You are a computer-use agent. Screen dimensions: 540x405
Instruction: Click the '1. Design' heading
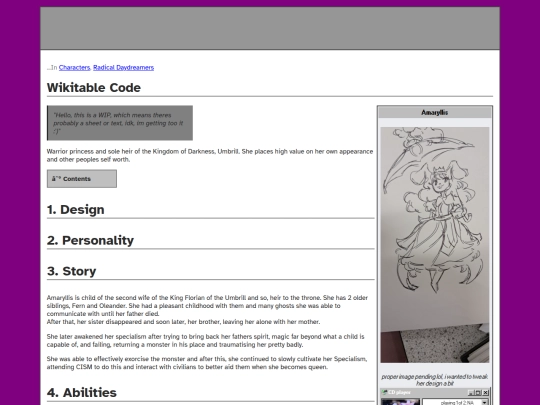(x=76, y=209)
